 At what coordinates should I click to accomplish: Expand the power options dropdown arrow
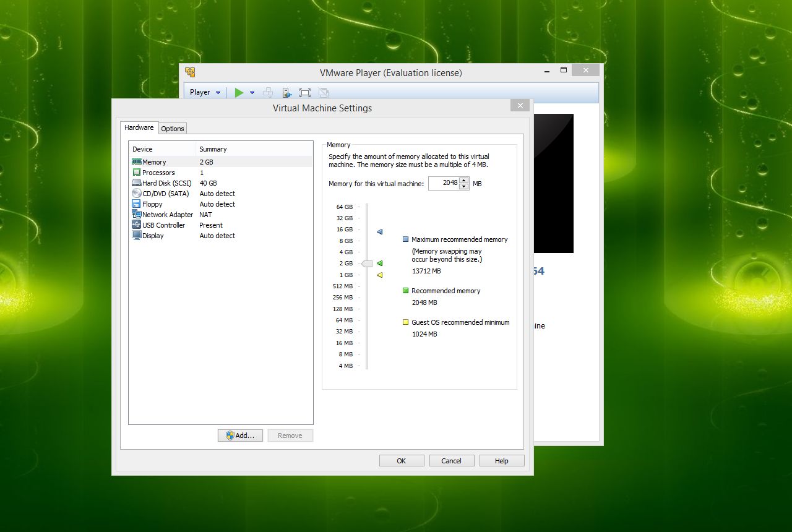click(x=252, y=92)
